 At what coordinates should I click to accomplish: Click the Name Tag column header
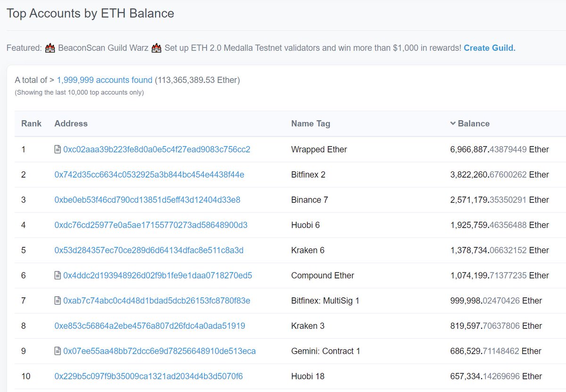(x=311, y=123)
